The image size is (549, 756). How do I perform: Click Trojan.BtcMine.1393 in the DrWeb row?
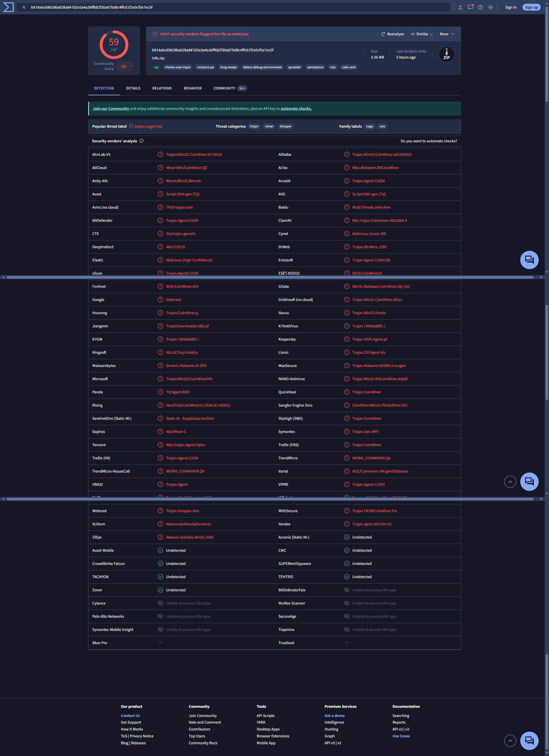click(369, 247)
